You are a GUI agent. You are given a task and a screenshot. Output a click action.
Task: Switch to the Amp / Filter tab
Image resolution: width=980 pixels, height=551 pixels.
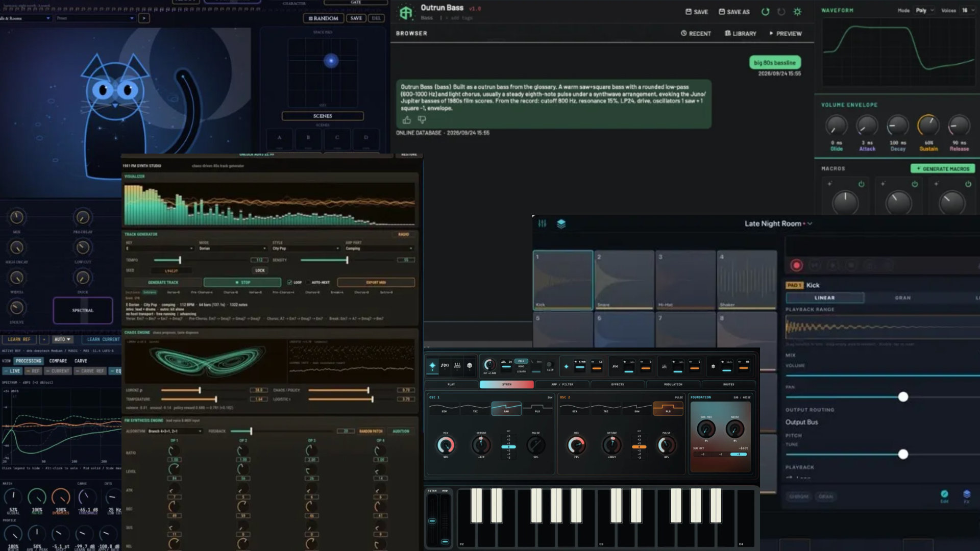pos(562,384)
